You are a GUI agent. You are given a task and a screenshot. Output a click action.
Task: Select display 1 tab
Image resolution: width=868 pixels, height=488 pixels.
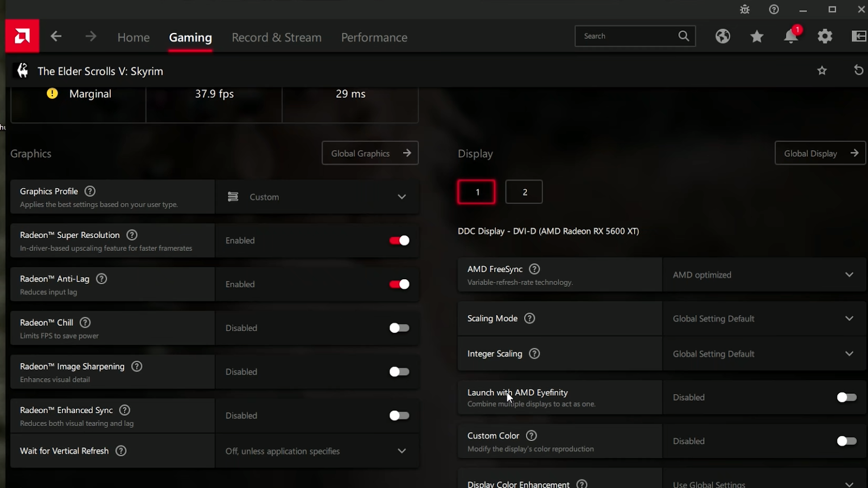476,192
